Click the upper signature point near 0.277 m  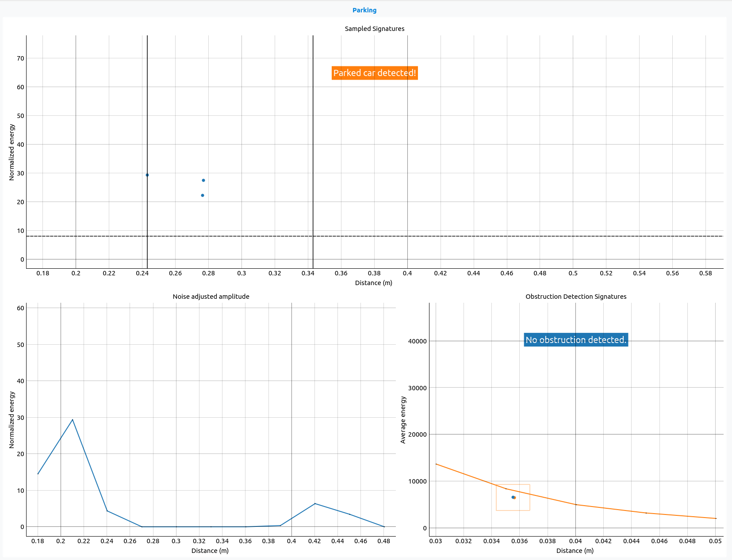(203, 180)
